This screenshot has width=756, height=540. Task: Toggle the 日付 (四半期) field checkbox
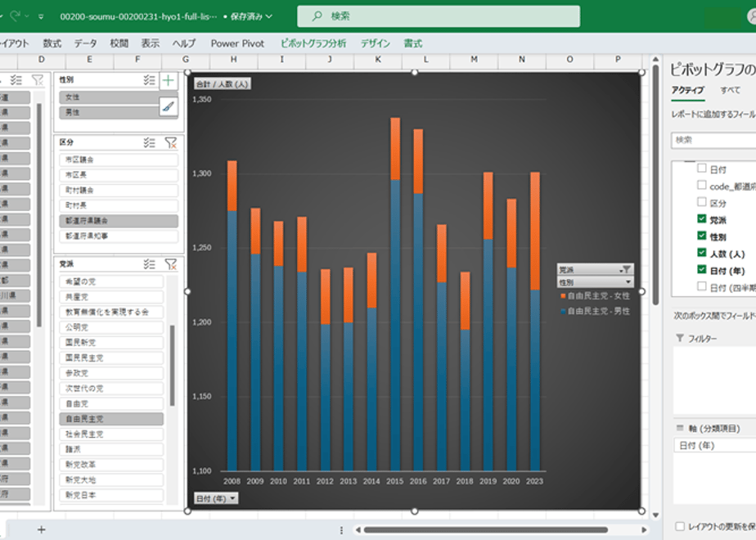[x=702, y=286]
